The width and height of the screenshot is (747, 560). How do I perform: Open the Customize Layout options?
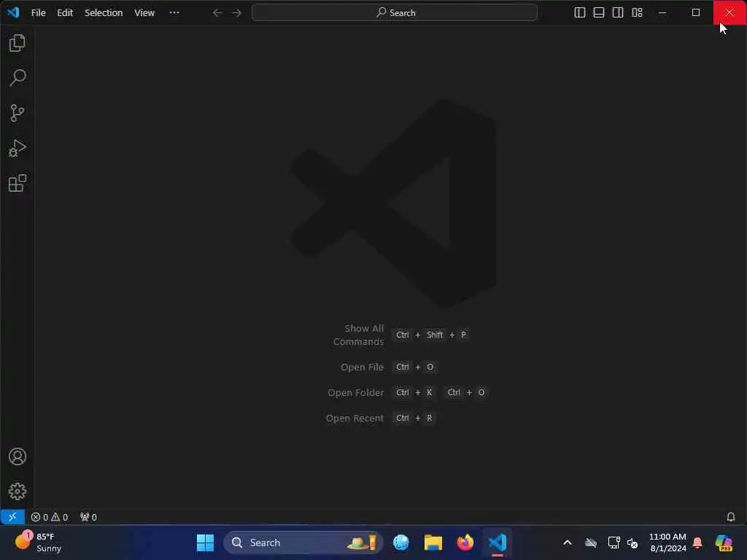tap(637, 12)
